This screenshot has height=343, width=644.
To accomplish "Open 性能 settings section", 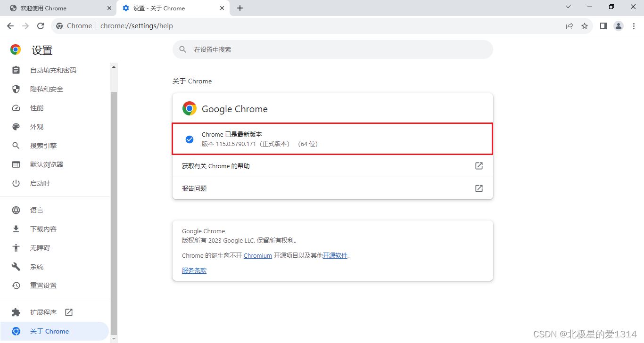I will (55, 108).
